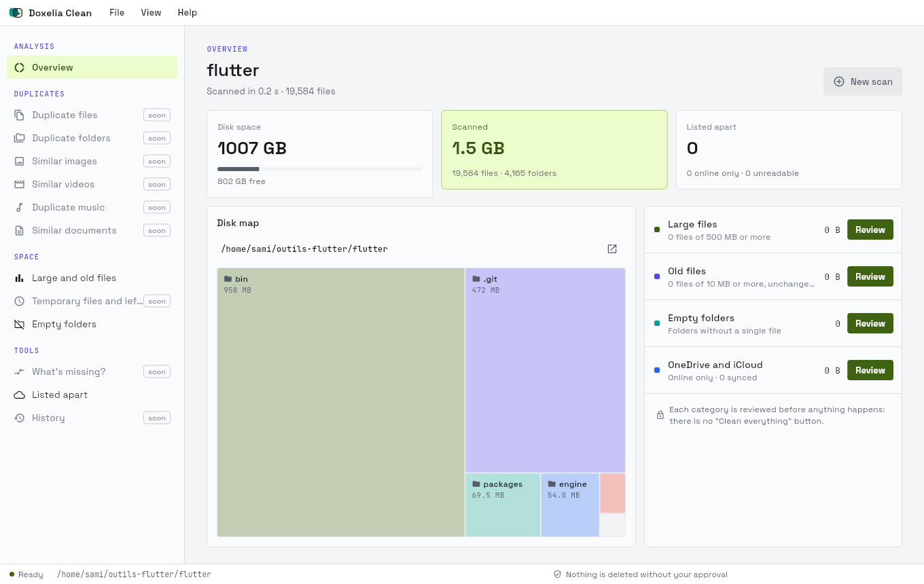
Task: Click the What's missing compare icon
Action: tap(19, 371)
